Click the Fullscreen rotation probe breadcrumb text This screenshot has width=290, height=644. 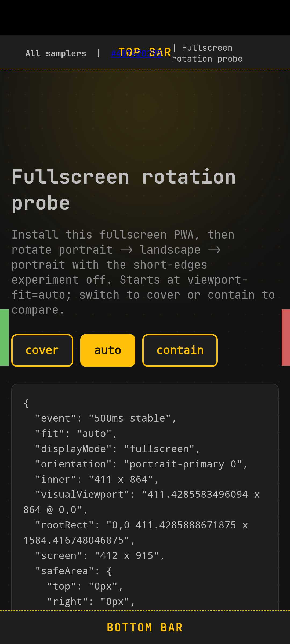[207, 53]
